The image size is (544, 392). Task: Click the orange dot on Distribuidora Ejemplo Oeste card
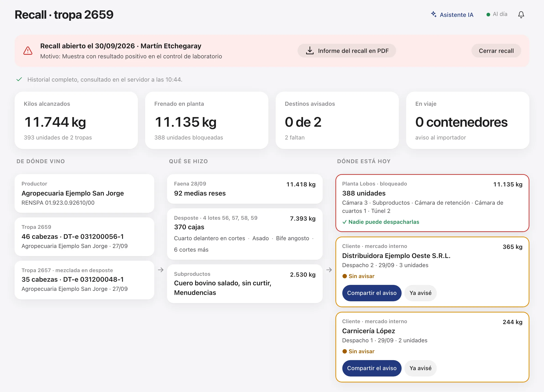pyautogui.click(x=345, y=276)
